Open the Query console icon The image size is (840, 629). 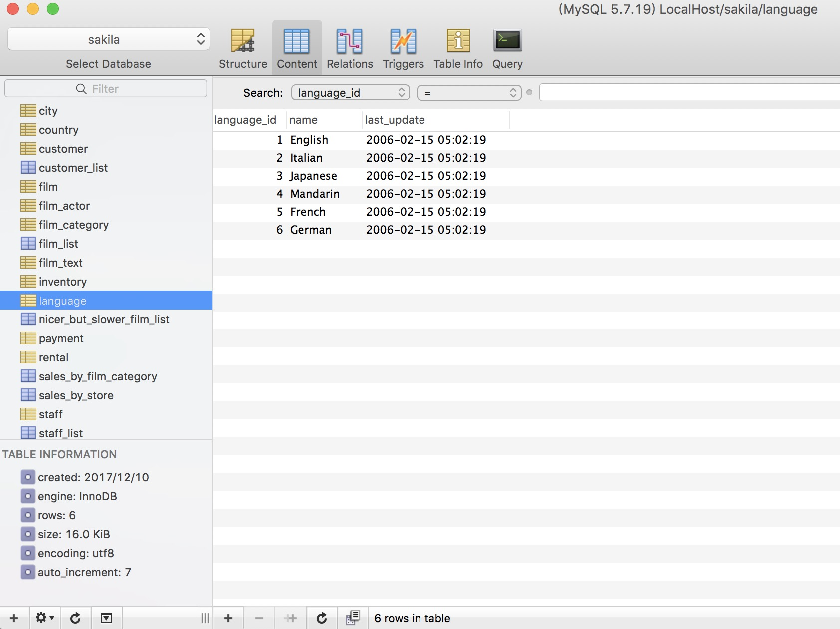tap(507, 41)
